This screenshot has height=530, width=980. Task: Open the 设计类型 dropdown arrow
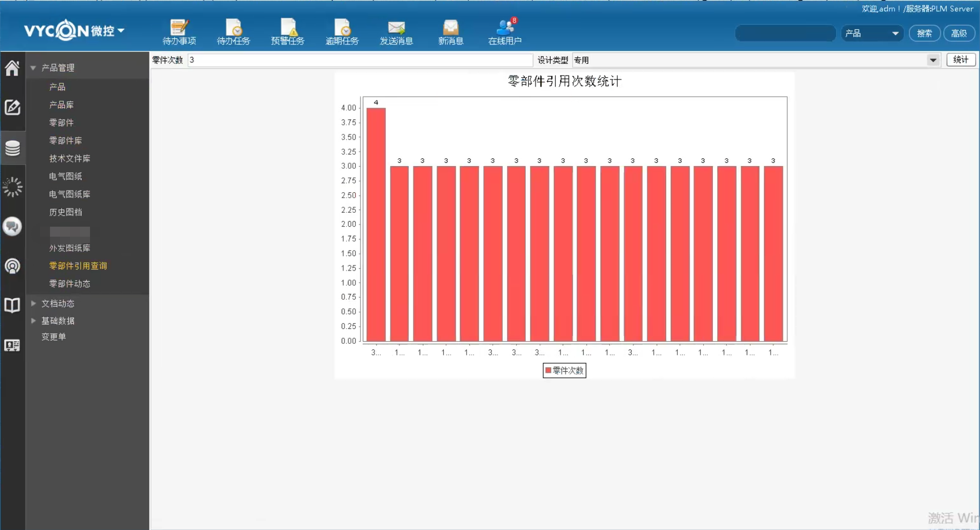(x=933, y=60)
